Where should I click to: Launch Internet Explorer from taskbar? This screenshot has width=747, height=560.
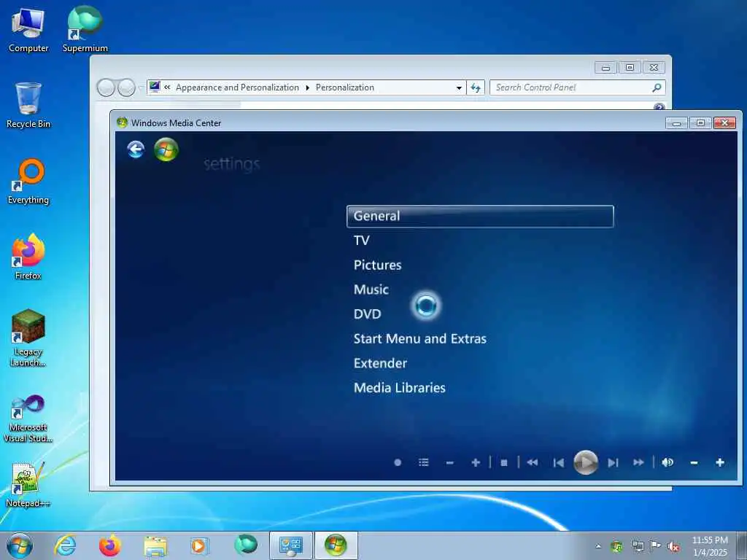coord(65,545)
